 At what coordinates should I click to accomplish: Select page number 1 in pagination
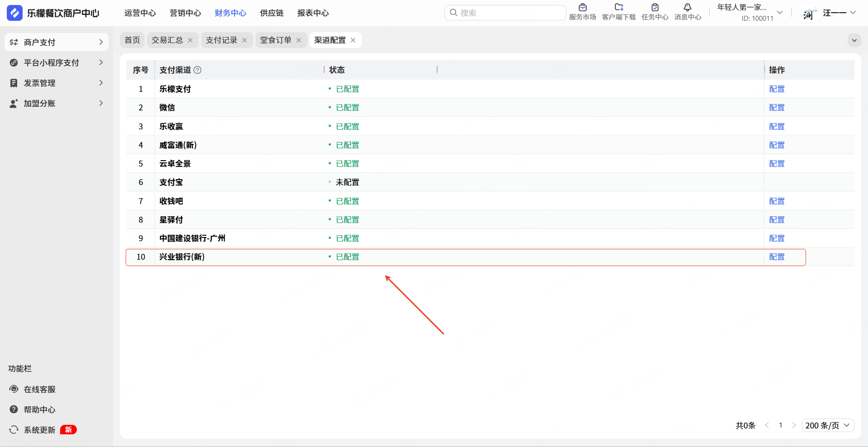pyautogui.click(x=781, y=425)
